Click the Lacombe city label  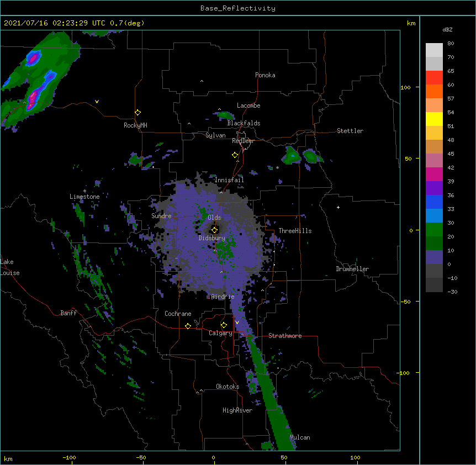pyautogui.click(x=248, y=105)
